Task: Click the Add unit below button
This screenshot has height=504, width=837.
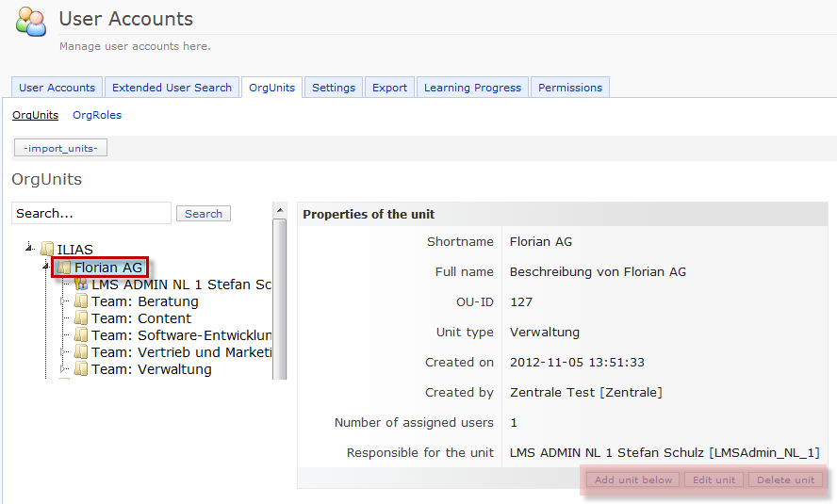Action: 633,480
